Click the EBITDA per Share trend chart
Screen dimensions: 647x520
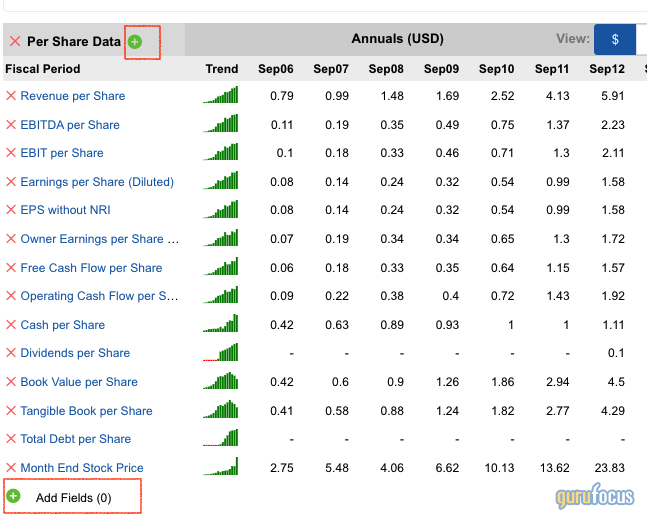[220, 123]
